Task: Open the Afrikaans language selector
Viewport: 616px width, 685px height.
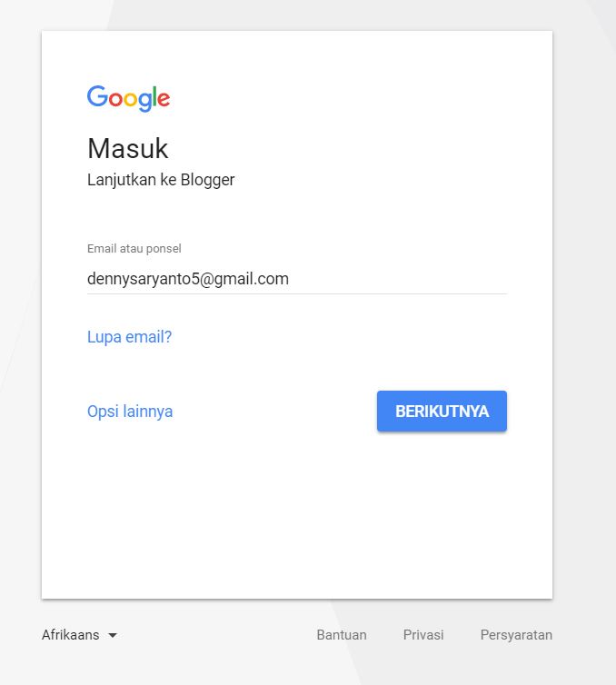Action: pos(80,635)
